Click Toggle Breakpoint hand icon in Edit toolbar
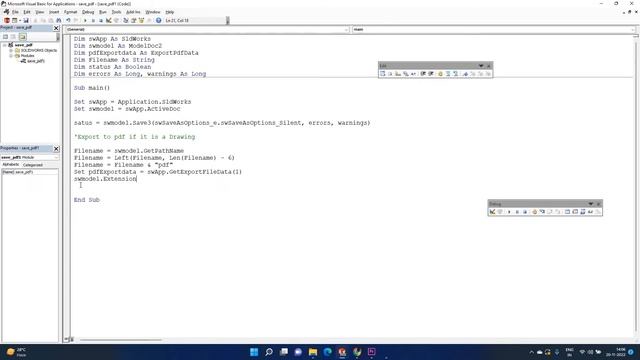 click(x=440, y=74)
